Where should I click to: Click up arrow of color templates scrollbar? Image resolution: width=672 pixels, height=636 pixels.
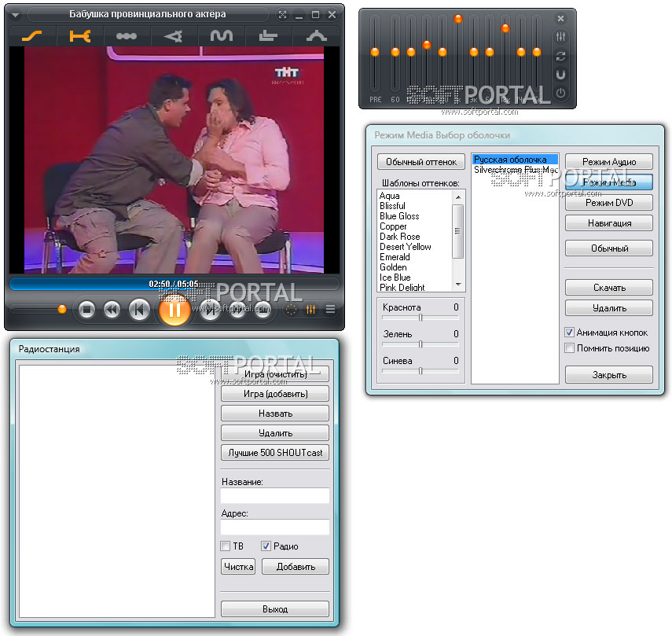458,197
